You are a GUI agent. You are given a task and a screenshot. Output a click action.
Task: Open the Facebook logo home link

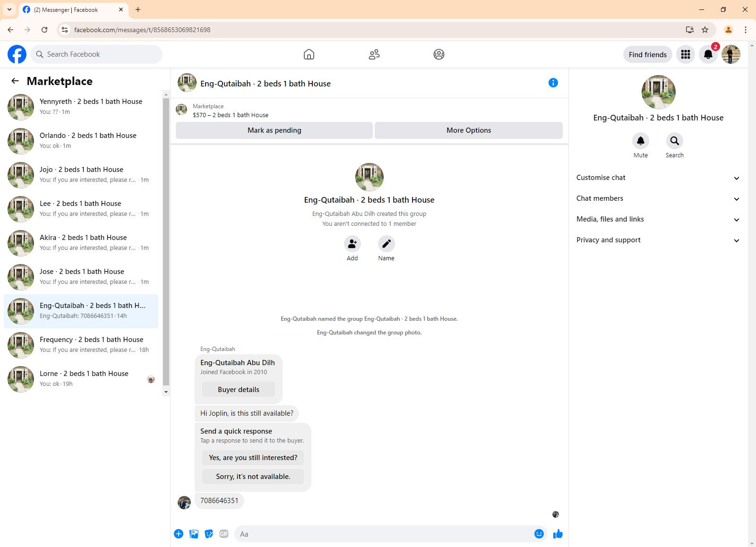17,54
